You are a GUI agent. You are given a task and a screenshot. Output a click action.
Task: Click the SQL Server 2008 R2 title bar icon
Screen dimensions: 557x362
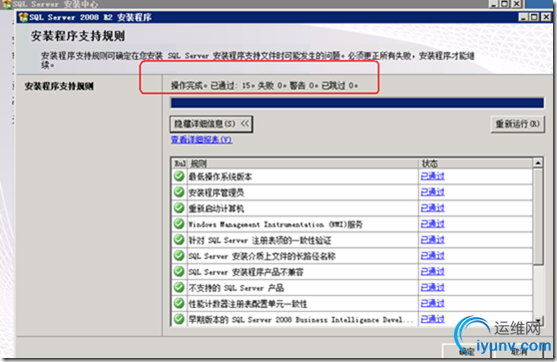(23, 17)
